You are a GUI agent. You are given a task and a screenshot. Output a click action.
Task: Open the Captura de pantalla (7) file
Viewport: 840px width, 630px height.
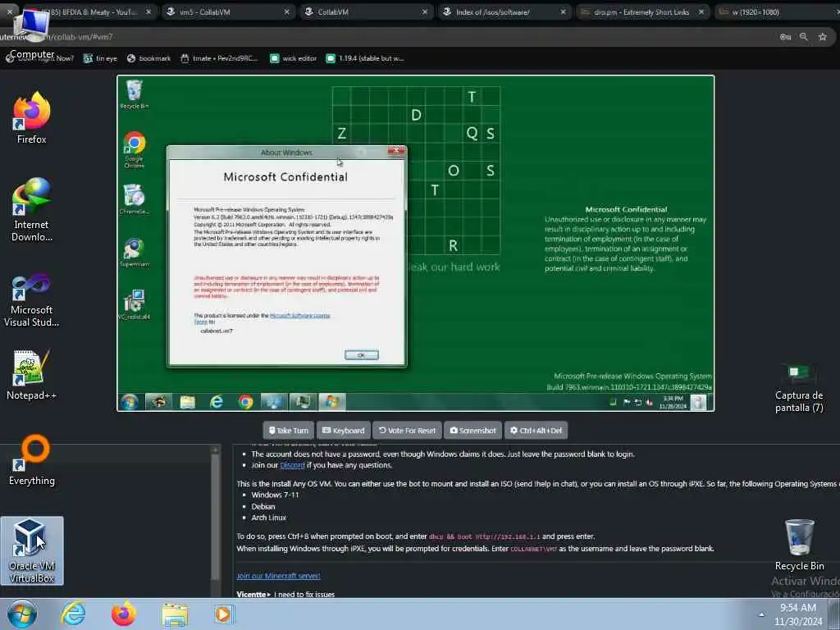[799, 387]
